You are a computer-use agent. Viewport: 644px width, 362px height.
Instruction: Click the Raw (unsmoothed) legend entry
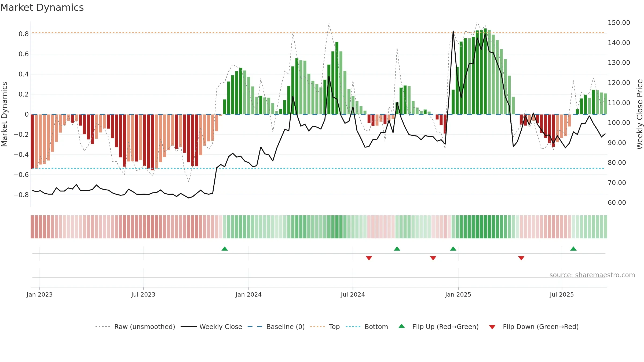pos(135,327)
